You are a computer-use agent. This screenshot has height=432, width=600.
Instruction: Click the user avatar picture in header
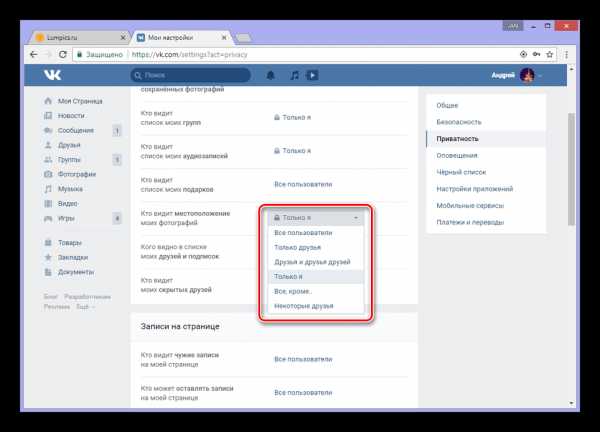(527, 75)
